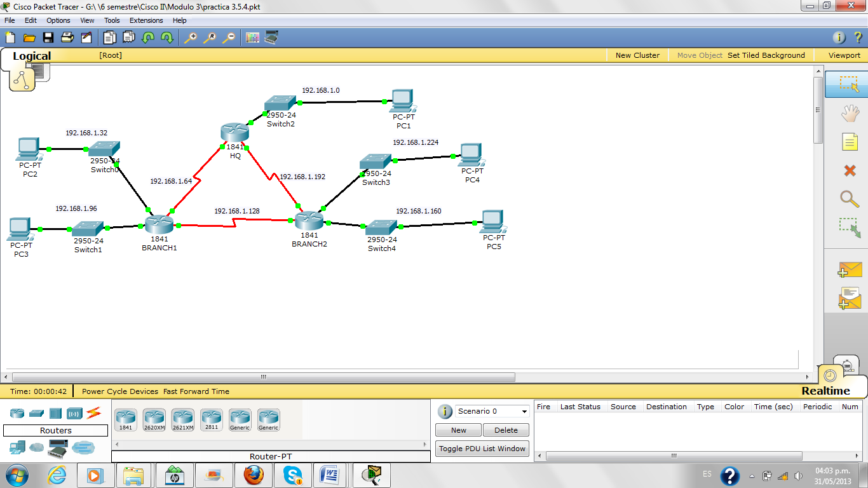Image resolution: width=868 pixels, height=488 pixels.
Task: Open the Edit menu
Action: 31,20
